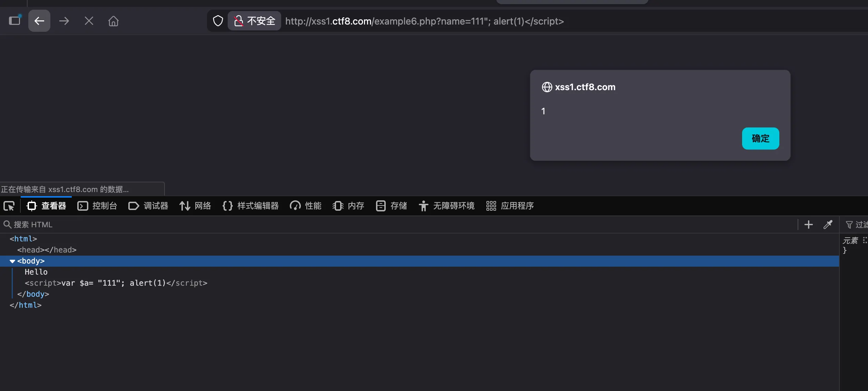Click the 元素 rule label in styles pane

[850, 240]
